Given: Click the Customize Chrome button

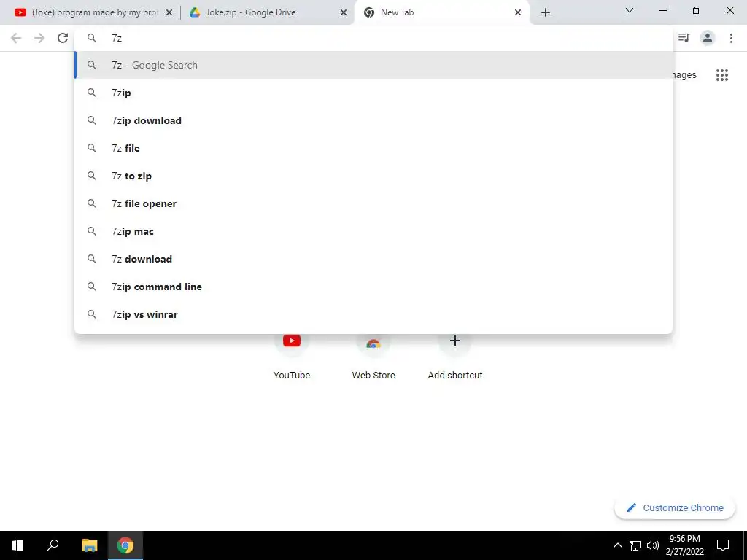Looking at the screenshot, I should click(x=675, y=508).
